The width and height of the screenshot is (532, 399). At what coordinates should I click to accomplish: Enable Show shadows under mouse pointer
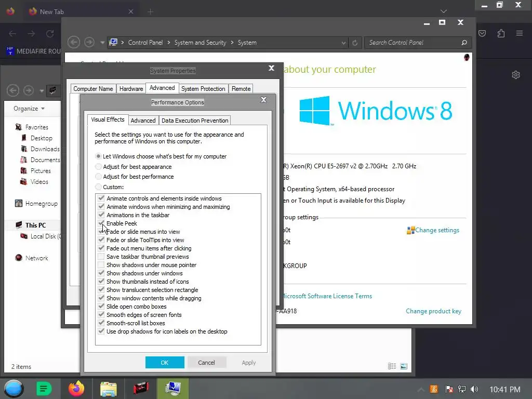[101, 264]
